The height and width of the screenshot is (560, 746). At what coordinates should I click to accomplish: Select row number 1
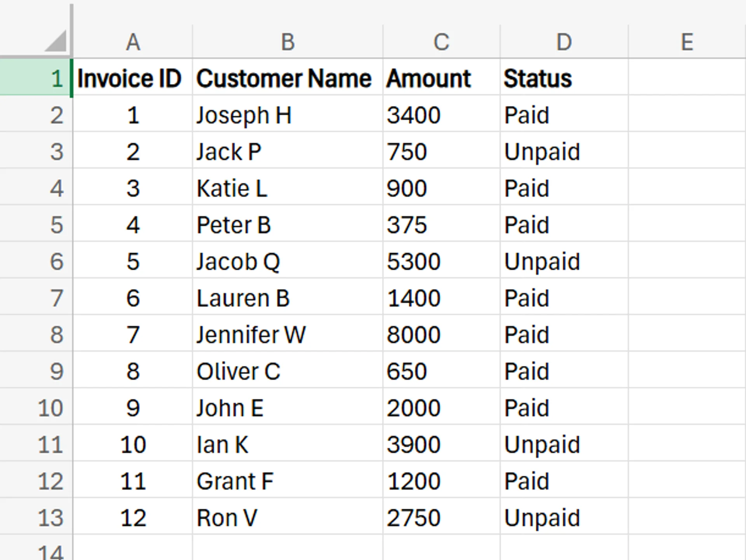[54, 78]
